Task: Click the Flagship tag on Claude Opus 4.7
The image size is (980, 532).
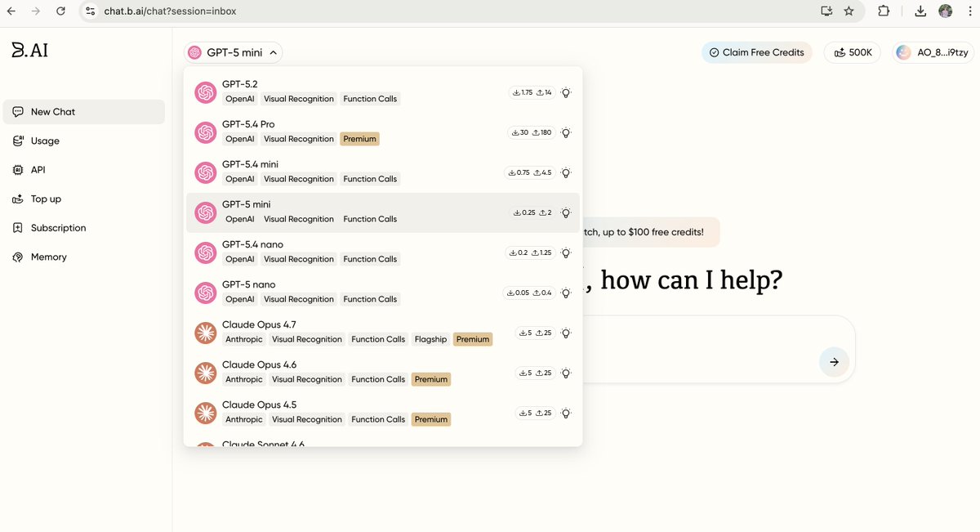Action: tap(430, 339)
